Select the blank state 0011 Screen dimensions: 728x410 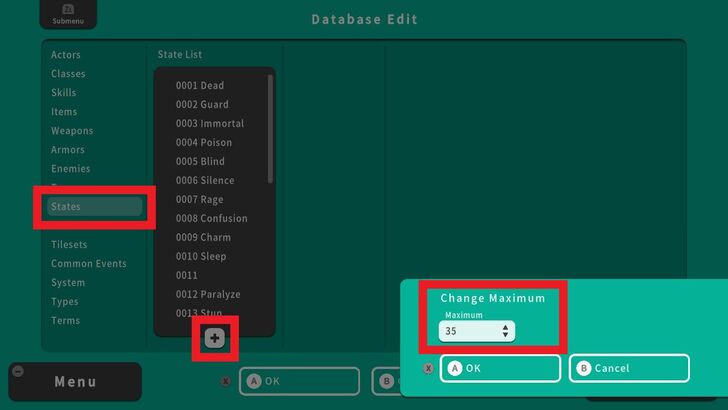187,276
